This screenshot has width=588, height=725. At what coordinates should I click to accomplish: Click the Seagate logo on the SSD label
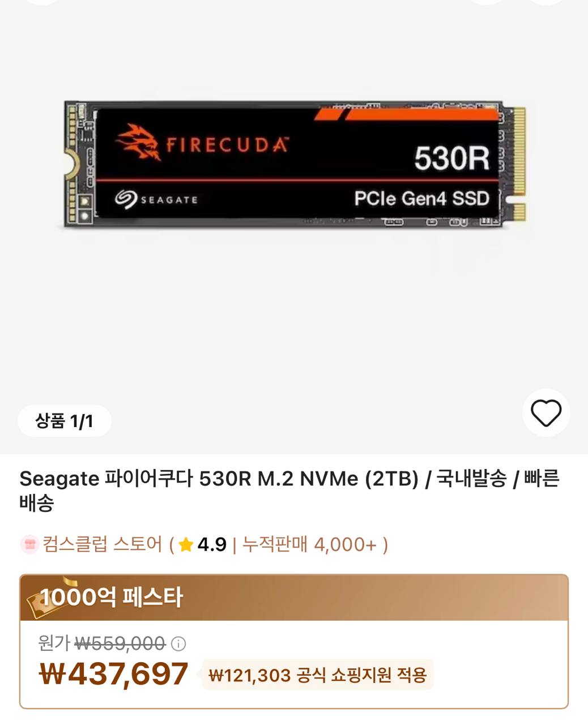point(156,199)
